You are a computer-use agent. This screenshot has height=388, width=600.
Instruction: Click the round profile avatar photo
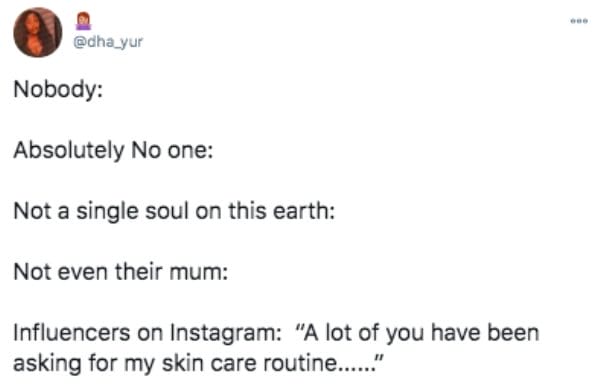38,32
